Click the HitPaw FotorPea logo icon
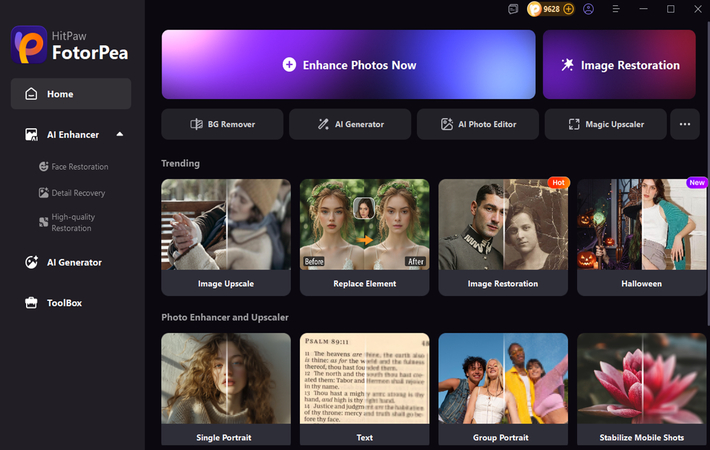710x450 pixels. click(x=29, y=45)
